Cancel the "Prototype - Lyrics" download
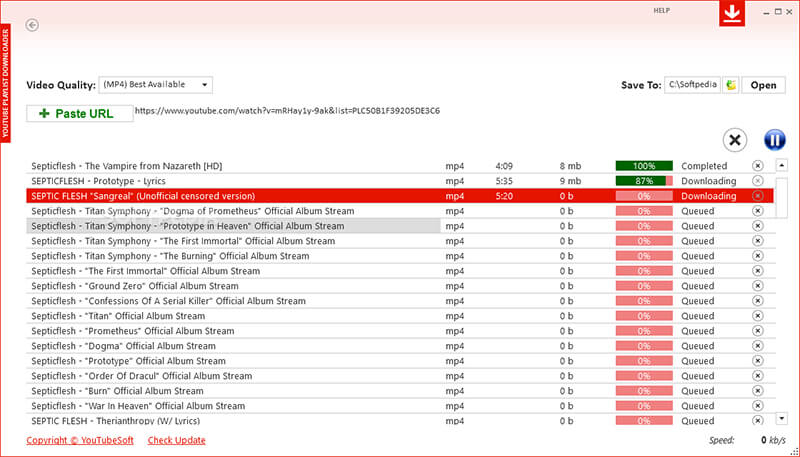This screenshot has width=800, height=457. (x=758, y=181)
